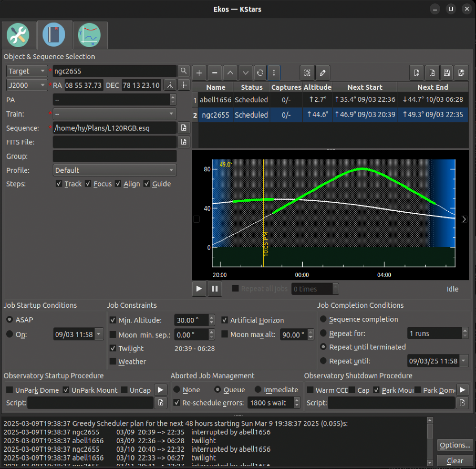476x469 pixels.
Task: Browse for Sequence file icon
Action: click(x=184, y=128)
